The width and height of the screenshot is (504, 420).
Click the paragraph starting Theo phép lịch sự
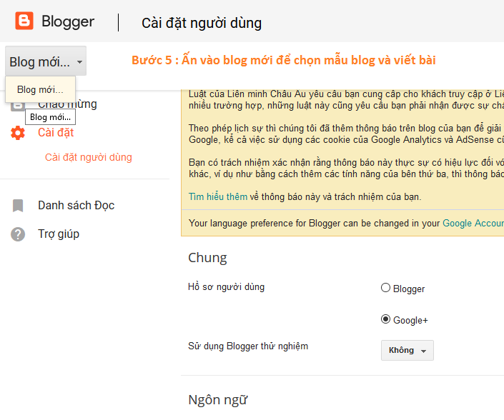[x=346, y=134]
